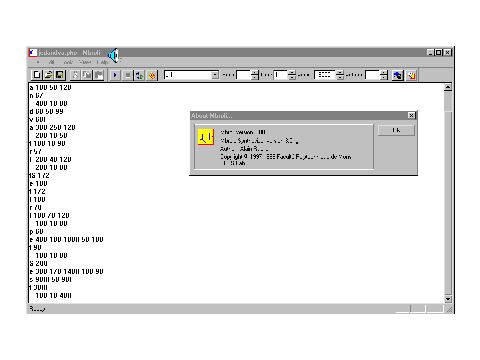Image resolution: width=480 pixels, height=360 pixels.
Task: Confirm the About dialog with OK
Action: pos(396,130)
